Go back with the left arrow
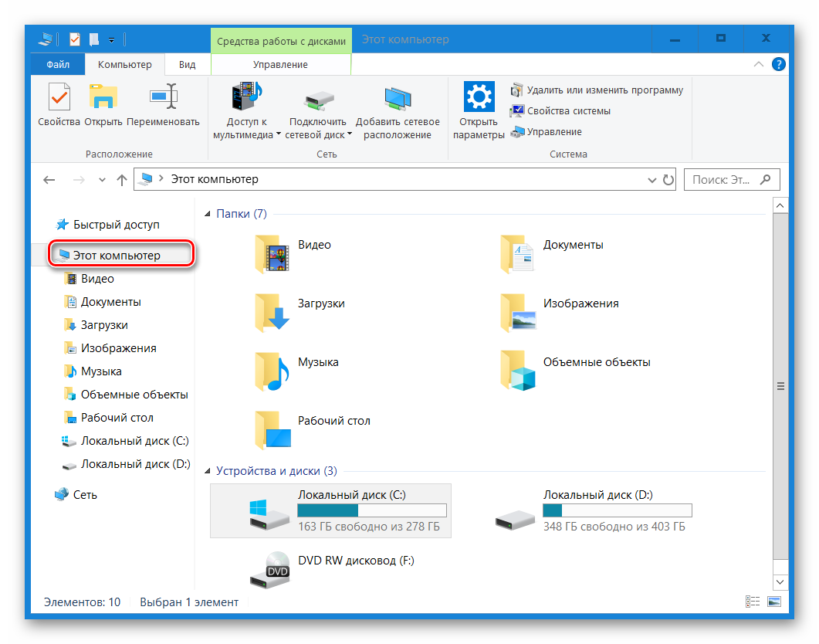 click(49, 180)
